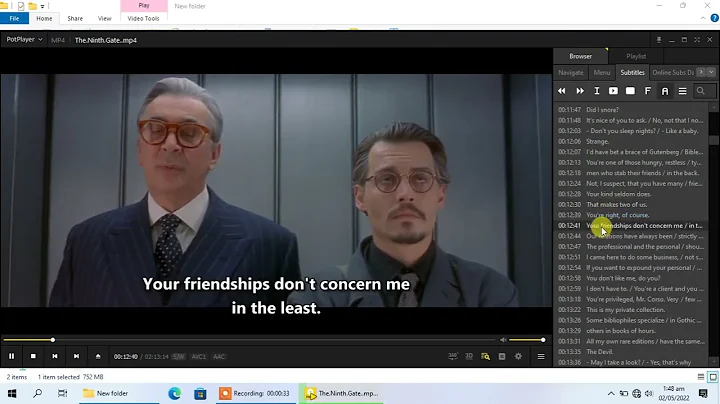
Task: Click the subtitle search field
Action: [x=705, y=91]
